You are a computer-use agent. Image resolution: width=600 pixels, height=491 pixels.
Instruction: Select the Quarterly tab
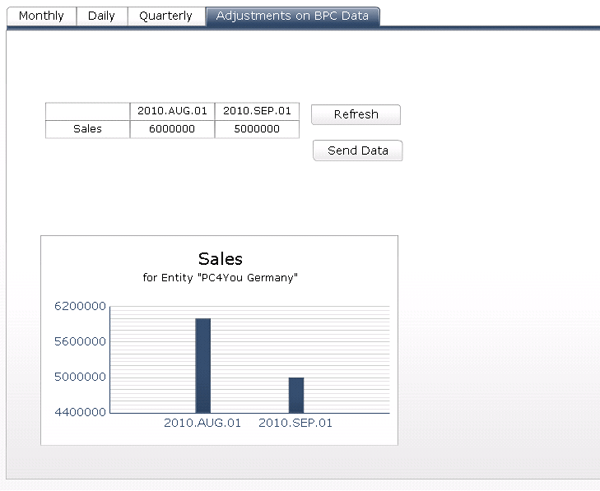pos(166,16)
